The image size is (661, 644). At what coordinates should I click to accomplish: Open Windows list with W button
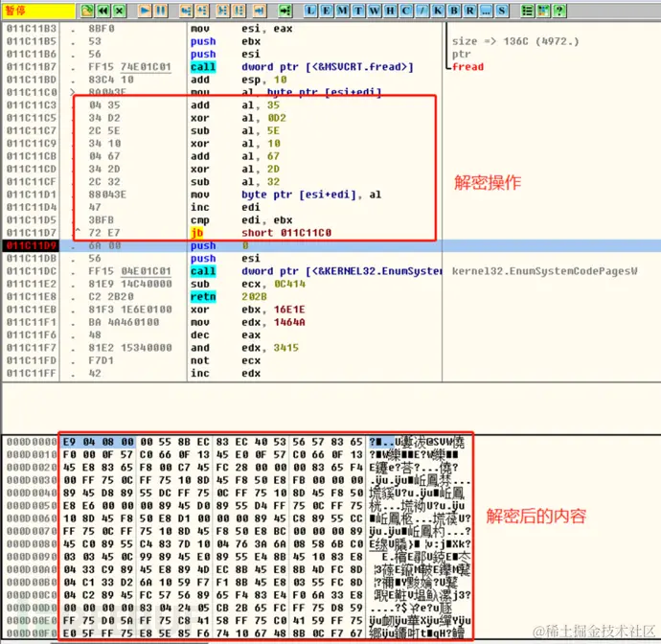(375, 11)
